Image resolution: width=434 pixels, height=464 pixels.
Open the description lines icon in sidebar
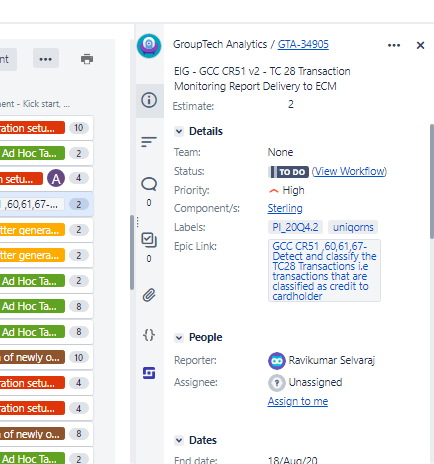click(x=149, y=142)
